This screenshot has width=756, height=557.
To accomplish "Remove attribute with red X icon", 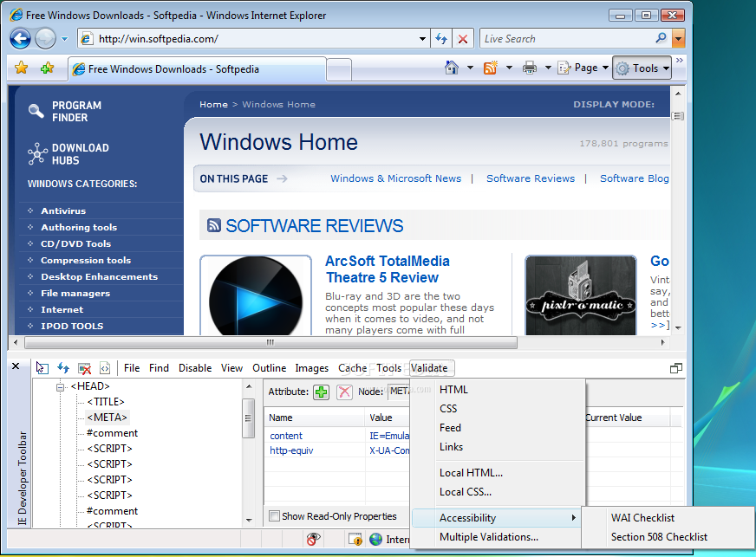I will click(x=344, y=392).
